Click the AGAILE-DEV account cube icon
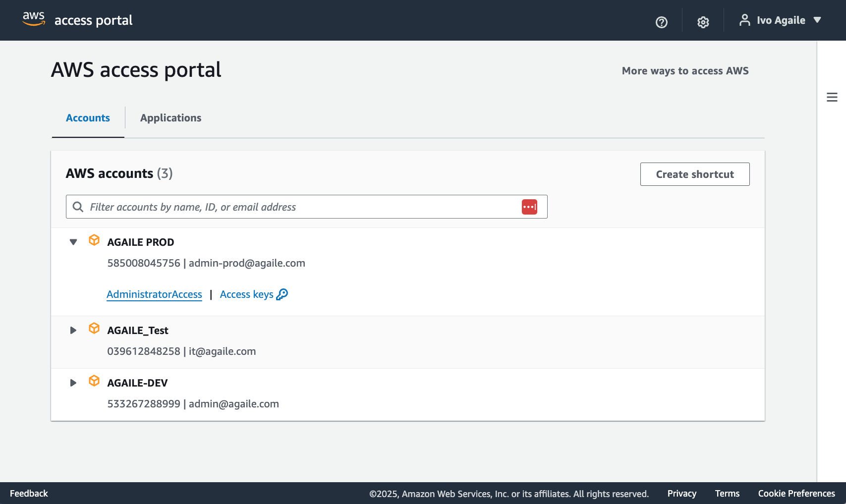 pos(94,381)
